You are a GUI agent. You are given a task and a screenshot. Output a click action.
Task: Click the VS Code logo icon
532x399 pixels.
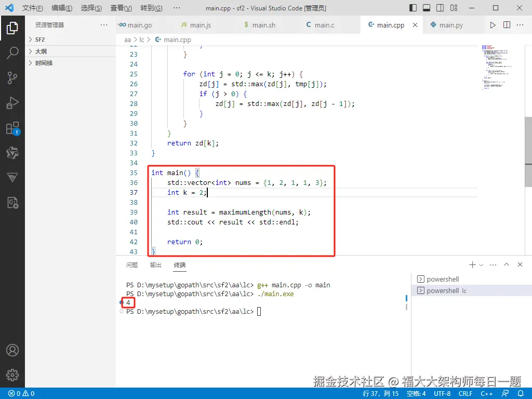(9, 8)
